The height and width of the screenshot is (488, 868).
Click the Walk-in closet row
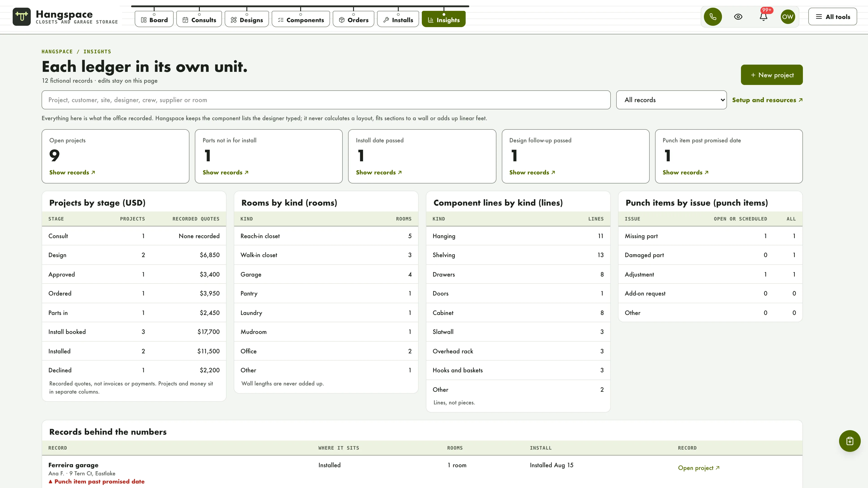(326, 255)
